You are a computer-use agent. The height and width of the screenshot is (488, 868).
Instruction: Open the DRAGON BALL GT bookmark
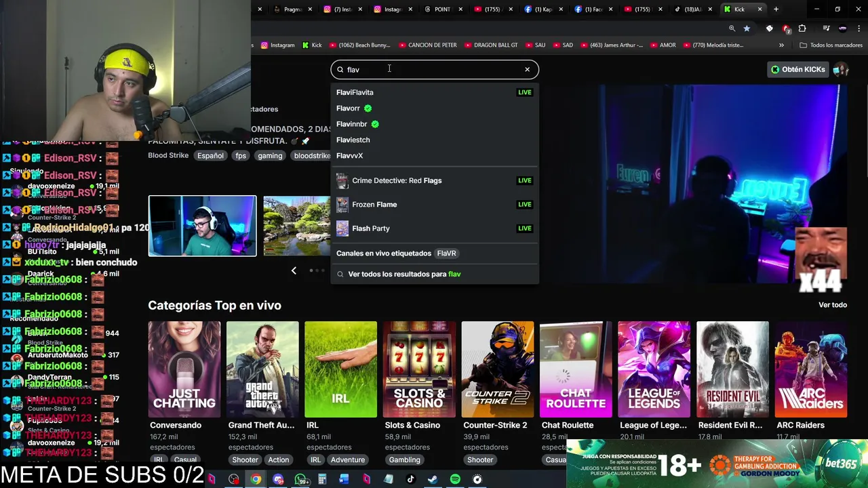pyautogui.click(x=490, y=45)
